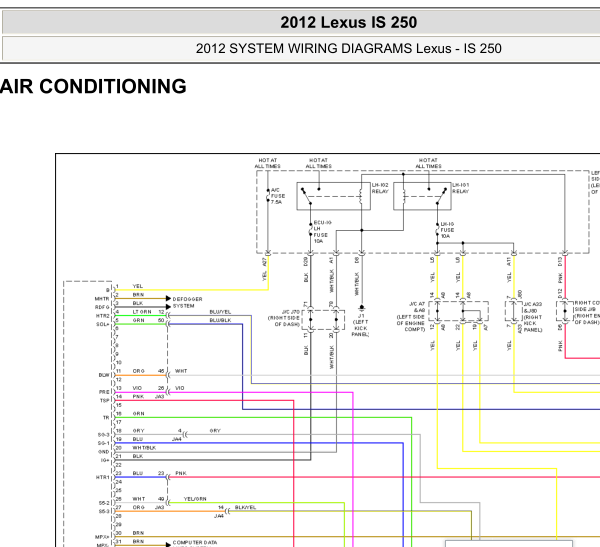Select the "TSP" terminal name
Screen dimensions: 600x547
tap(104, 400)
